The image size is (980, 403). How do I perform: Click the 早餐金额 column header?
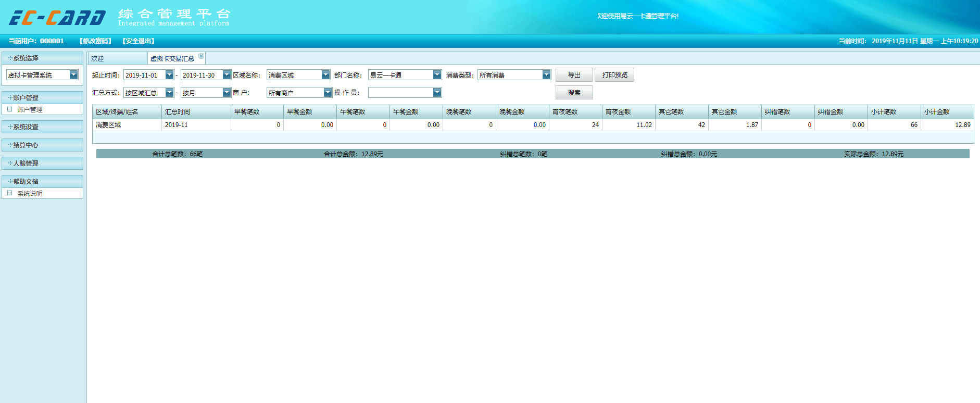click(310, 112)
